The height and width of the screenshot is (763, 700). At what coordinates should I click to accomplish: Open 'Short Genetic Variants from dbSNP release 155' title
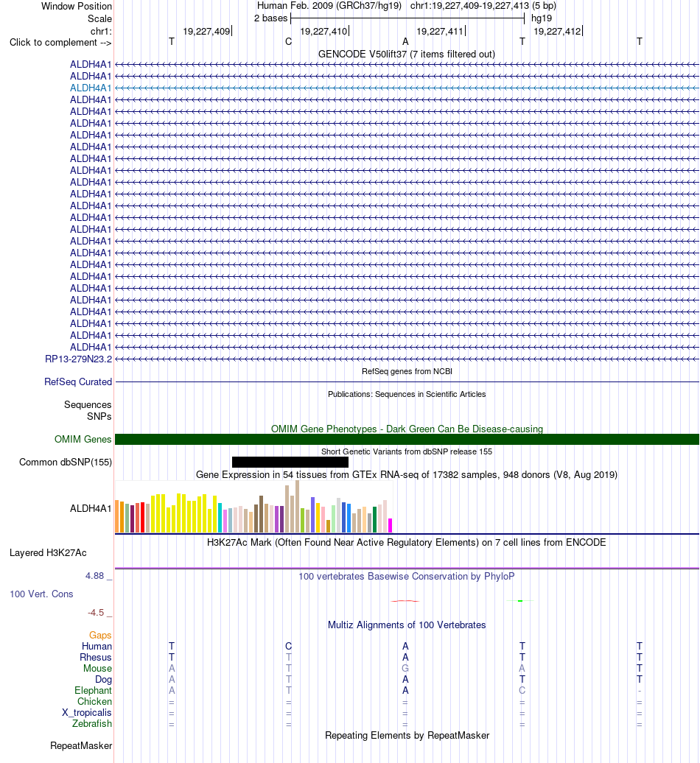[407, 451]
